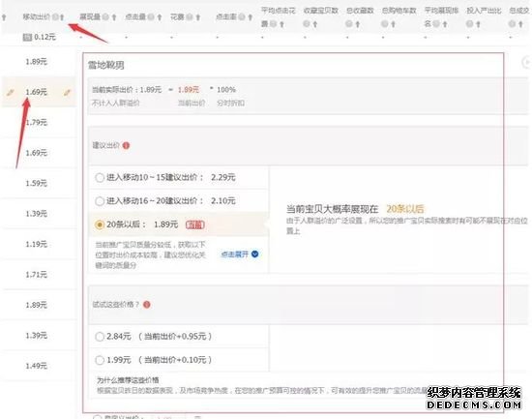Sort the 总收藏数 column with its arrow
This screenshot has height=419, width=532.
[x=357, y=24]
